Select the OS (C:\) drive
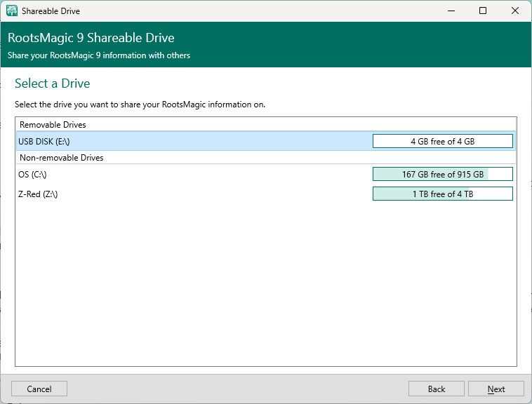 point(32,175)
